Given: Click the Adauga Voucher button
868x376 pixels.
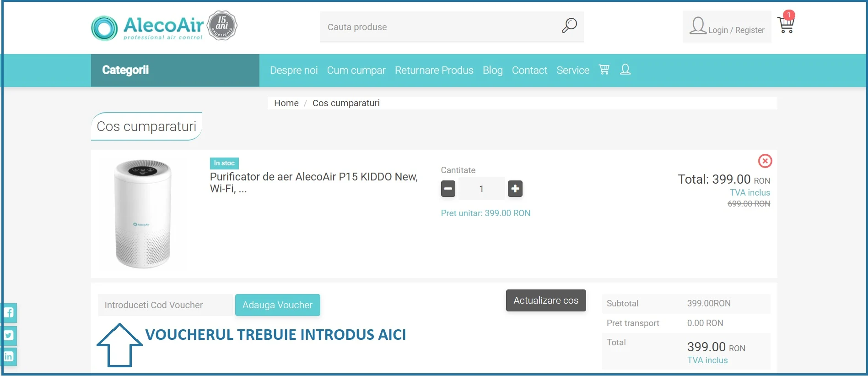Looking at the screenshot, I should (278, 305).
